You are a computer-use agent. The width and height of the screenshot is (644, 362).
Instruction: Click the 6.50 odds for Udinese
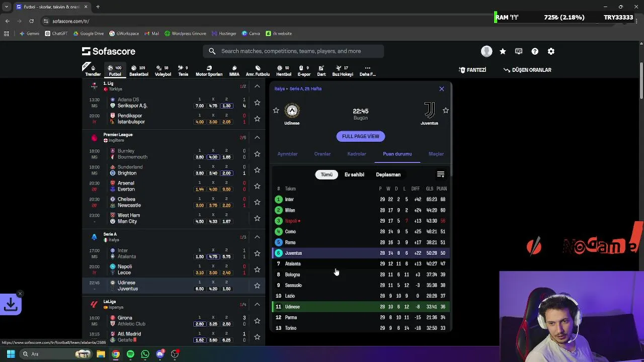tap(200, 289)
